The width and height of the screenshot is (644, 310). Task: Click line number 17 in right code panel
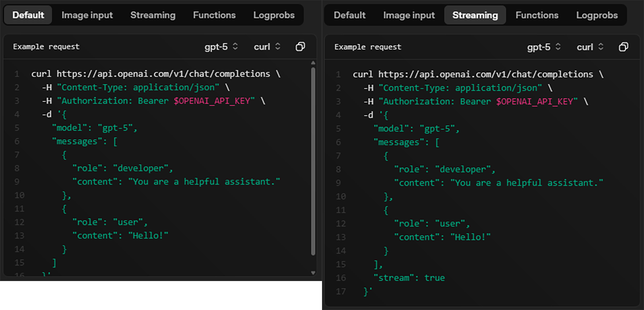click(341, 292)
